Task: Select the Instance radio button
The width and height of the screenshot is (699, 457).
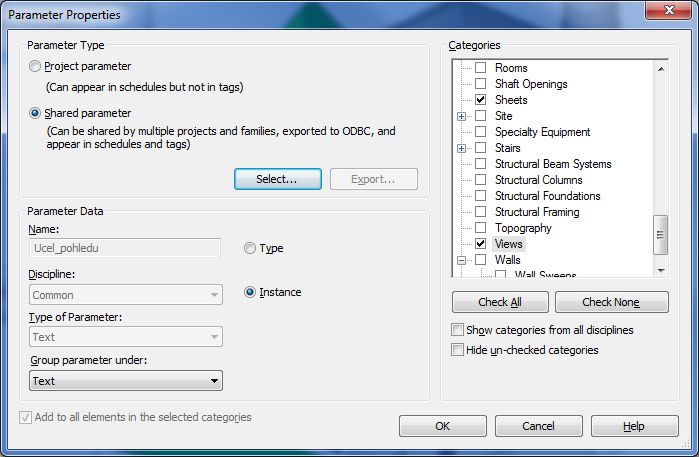Action: pos(250,292)
